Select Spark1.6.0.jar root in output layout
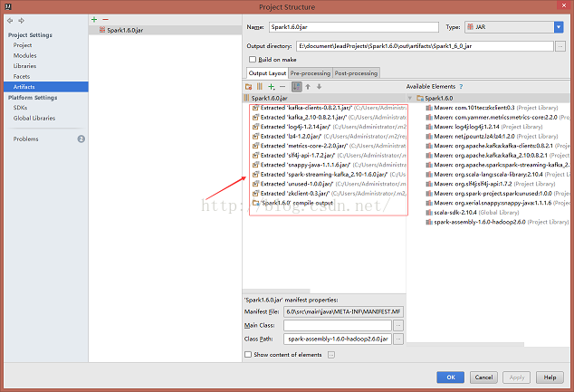 pyautogui.click(x=324, y=98)
